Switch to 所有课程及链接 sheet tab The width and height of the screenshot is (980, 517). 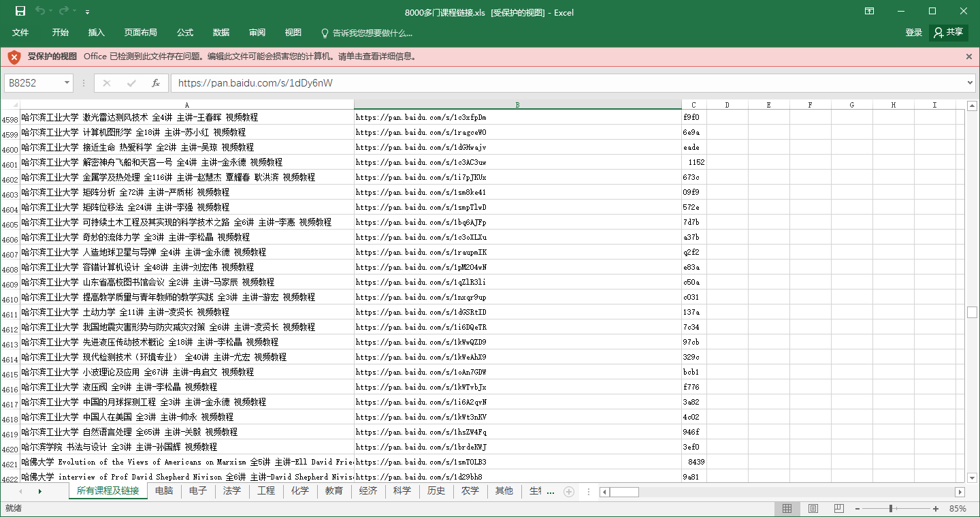pyautogui.click(x=108, y=491)
